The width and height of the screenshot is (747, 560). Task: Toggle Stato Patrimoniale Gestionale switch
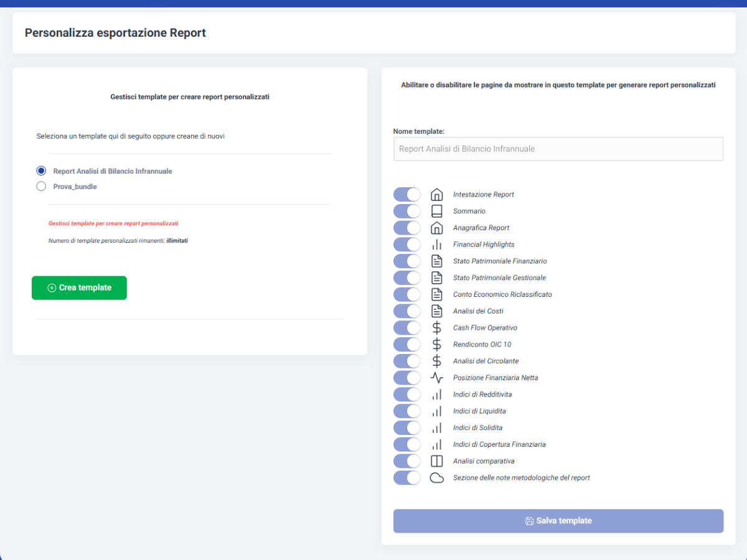coord(407,278)
